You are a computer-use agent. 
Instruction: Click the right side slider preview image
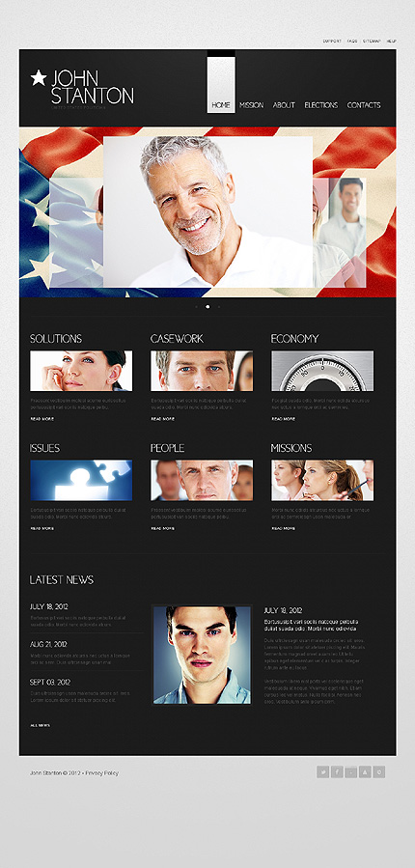click(x=339, y=233)
